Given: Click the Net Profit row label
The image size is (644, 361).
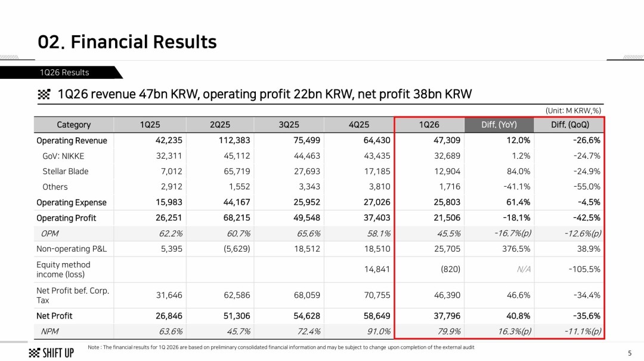Looking at the screenshot, I should (54, 316).
